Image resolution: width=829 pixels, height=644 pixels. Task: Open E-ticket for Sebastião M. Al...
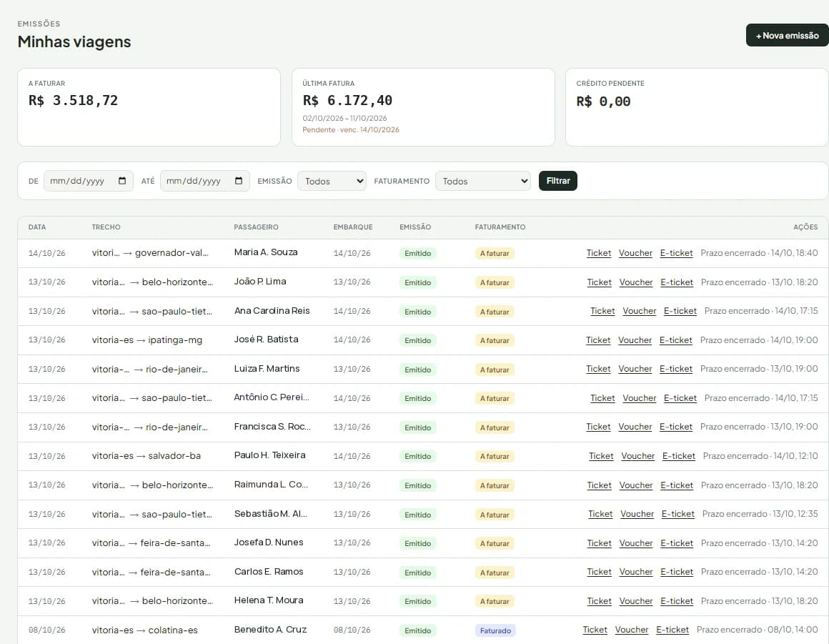(x=677, y=514)
